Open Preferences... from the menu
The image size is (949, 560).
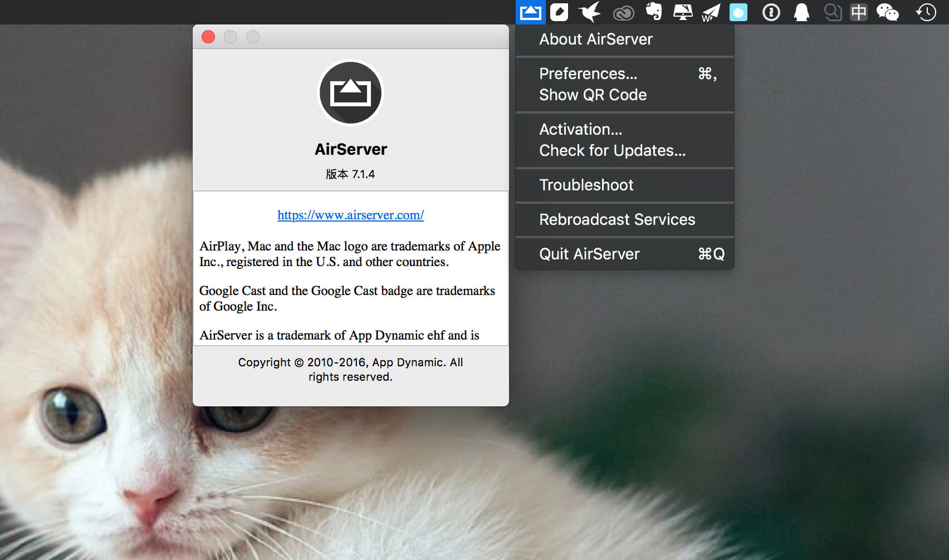[x=625, y=74]
